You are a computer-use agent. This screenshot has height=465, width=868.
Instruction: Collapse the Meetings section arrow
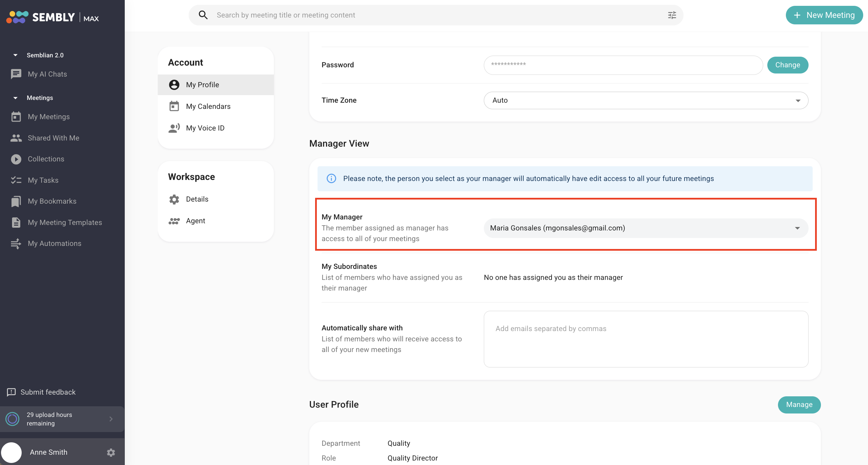15,98
